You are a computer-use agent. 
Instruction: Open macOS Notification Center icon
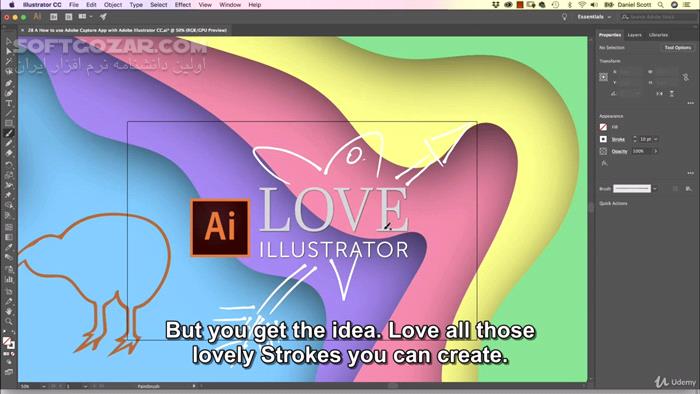[x=687, y=5]
